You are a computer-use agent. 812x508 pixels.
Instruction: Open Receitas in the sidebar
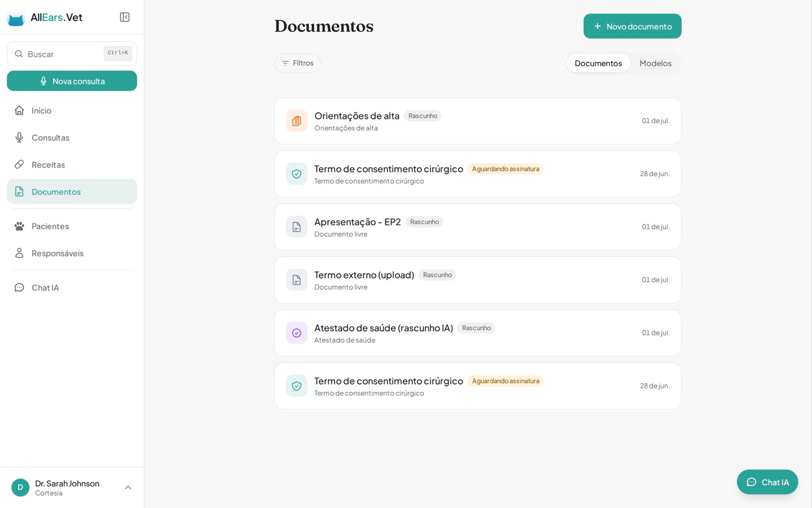click(x=72, y=164)
